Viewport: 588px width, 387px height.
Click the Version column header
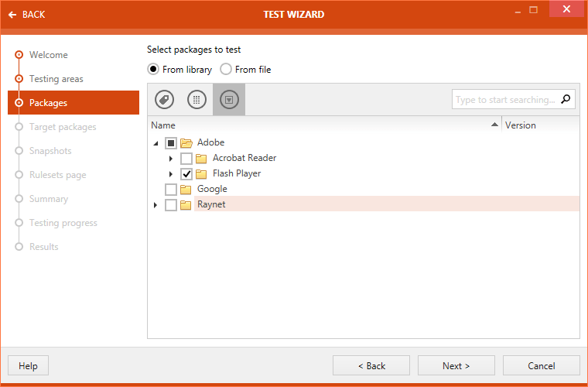point(541,125)
